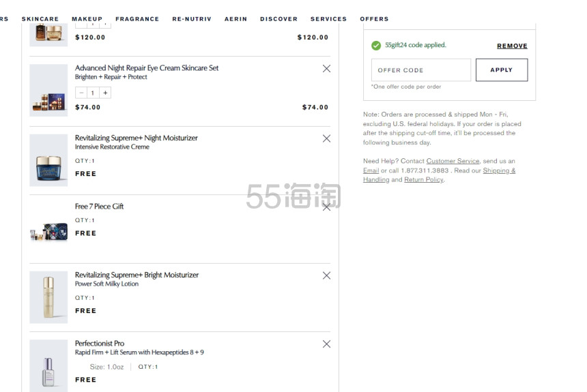Viewport: 587px width, 392px height.
Task: Open Advanced Night Repair Eye Cream Skincare Set title
Action: [x=146, y=68]
